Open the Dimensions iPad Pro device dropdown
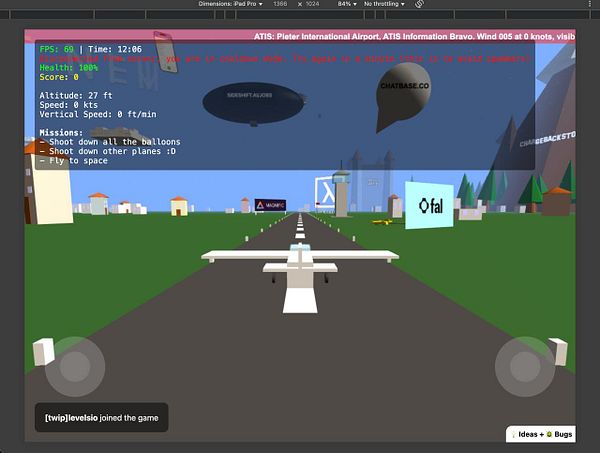Image resolution: width=600 pixels, height=453 pixels. point(230,4)
